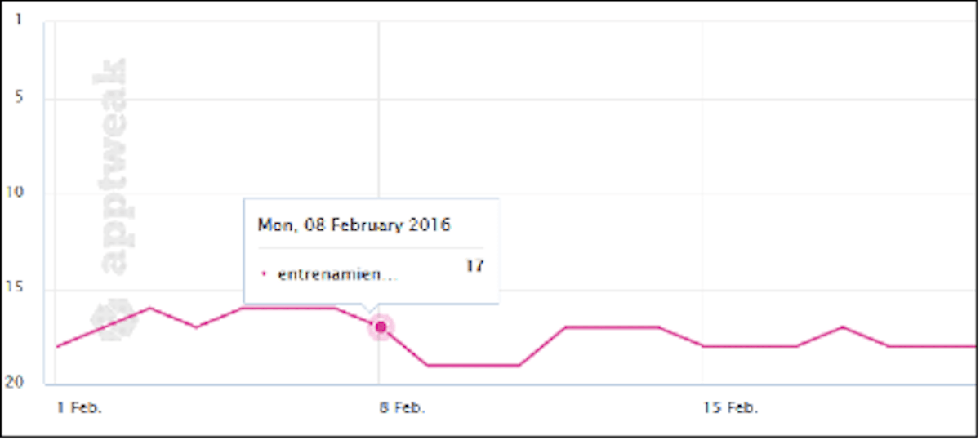Click the y-axis label 10
Viewport: 980px width, 440px height.
pyautogui.click(x=16, y=193)
